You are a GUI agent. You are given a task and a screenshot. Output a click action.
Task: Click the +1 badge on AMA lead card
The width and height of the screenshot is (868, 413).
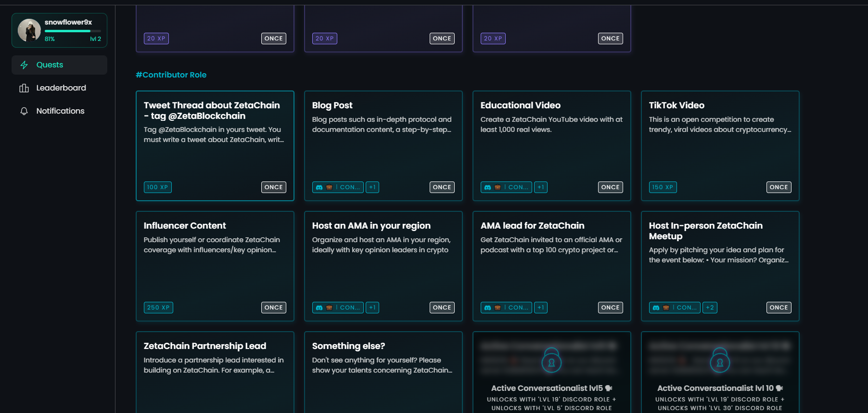click(541, 308)
